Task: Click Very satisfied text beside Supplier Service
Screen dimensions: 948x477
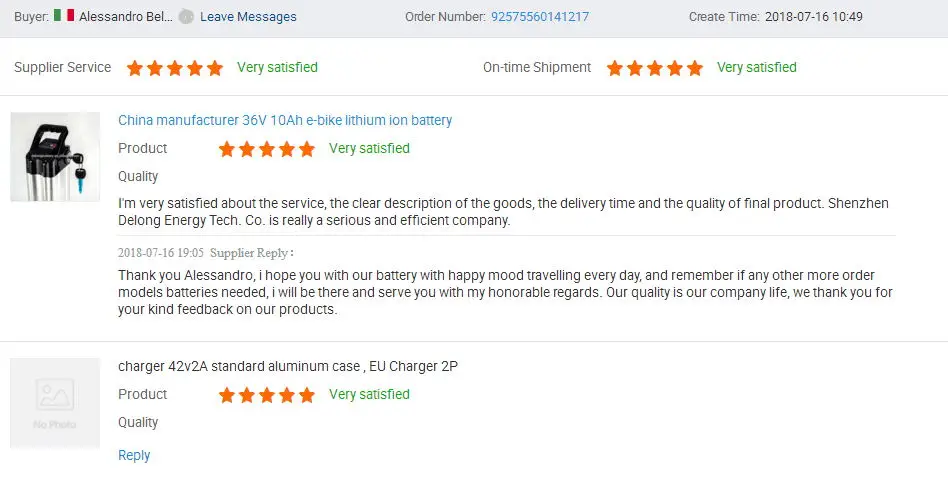Action: (x=277, y=68)
